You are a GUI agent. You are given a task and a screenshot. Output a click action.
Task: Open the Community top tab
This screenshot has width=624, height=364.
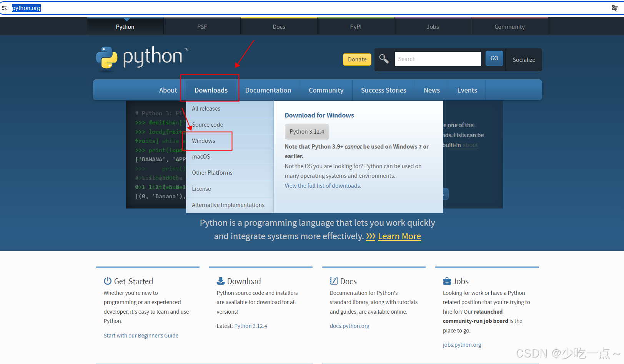coord(510,27)
